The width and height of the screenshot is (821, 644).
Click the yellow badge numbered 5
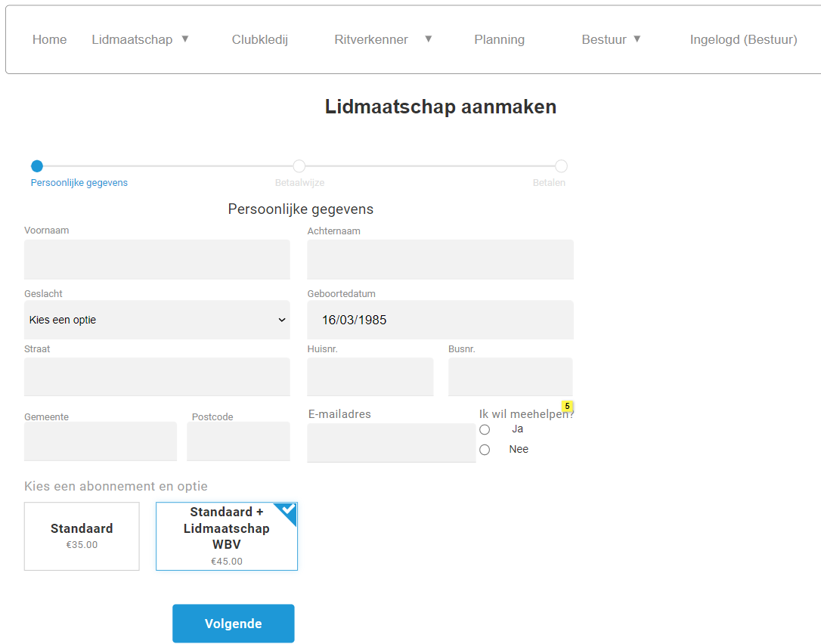click(567, 406)
